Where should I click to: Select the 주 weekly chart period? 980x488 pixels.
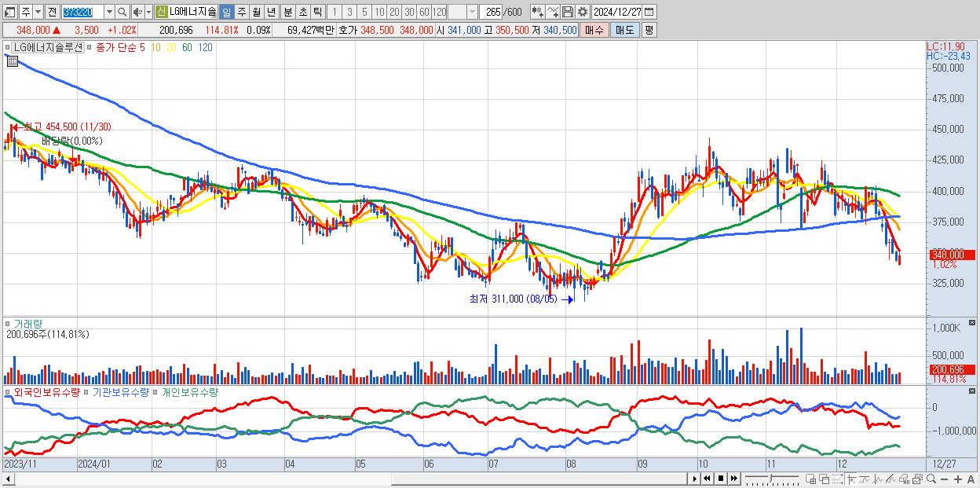[241, 12]
